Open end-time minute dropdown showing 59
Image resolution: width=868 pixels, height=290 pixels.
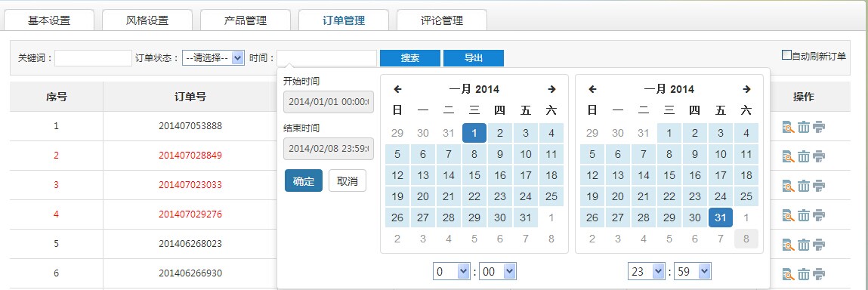tap(693, 271)
